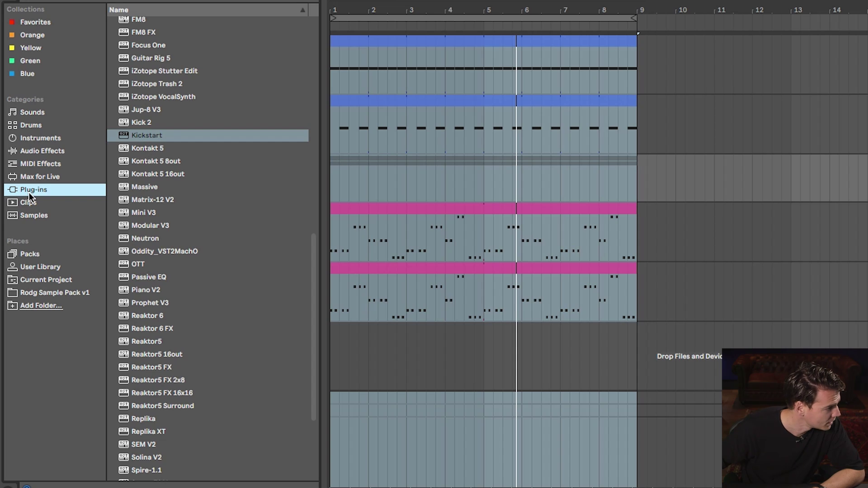Click the Drums category icon
This screenshot has height=488, width=868.
[x=12, y=125]
